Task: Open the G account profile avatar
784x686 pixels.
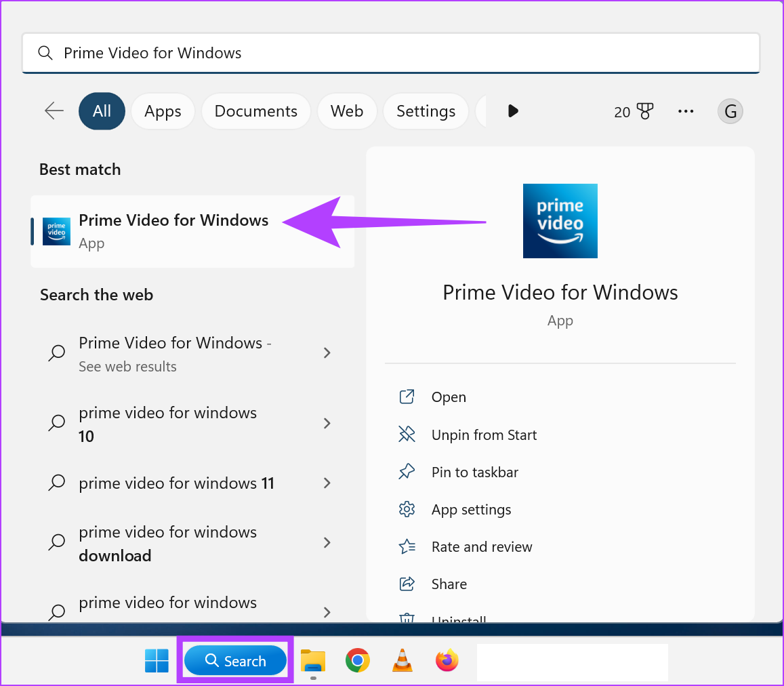Action: click(730, 111)
